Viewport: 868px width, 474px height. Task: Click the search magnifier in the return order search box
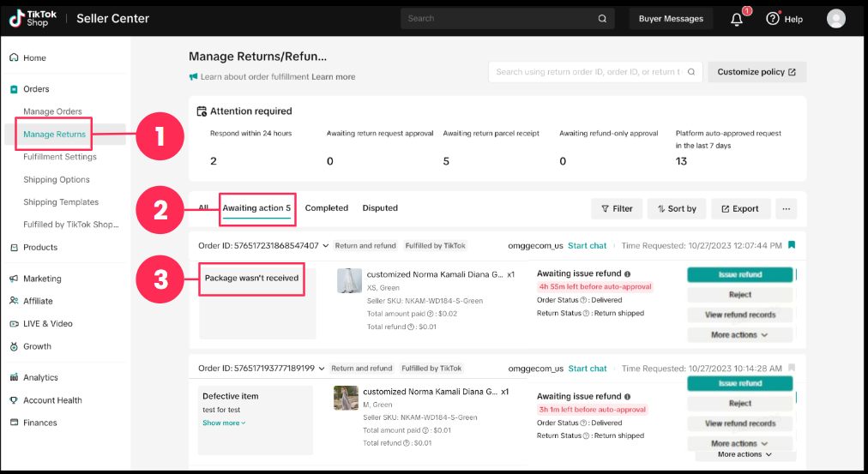tap(691, 72)
